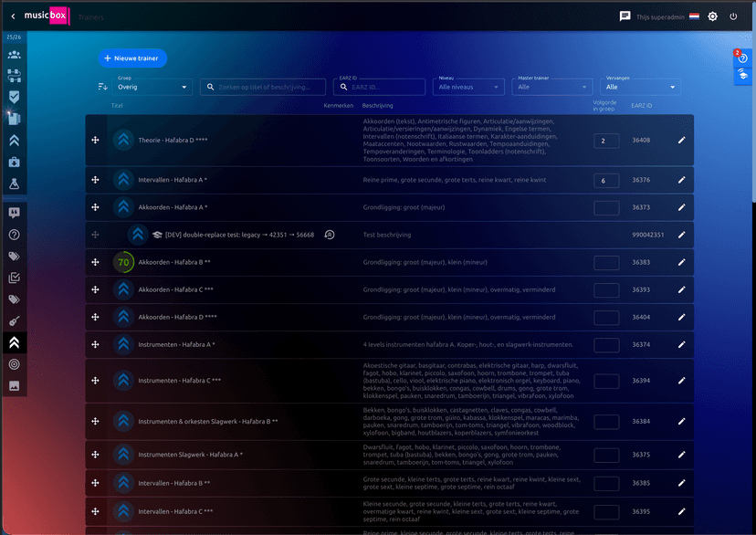Open the lab flask sidebar icon
The height and width of the screenshot is (535, 756).
click(14, 184)
